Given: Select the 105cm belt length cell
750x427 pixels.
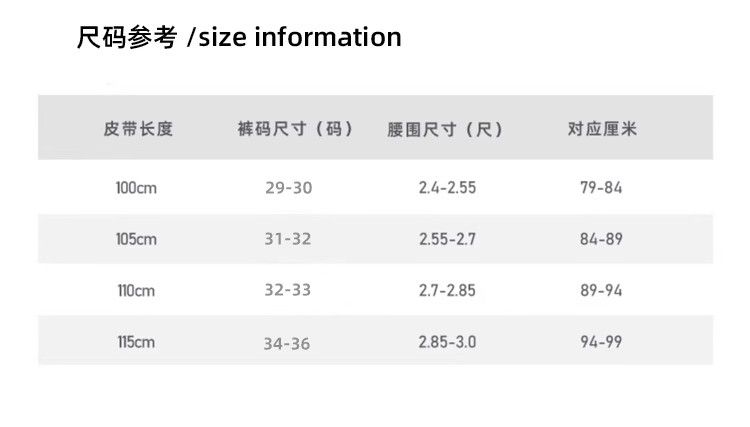Looking at the screenshot, I should tap(136, 239).
